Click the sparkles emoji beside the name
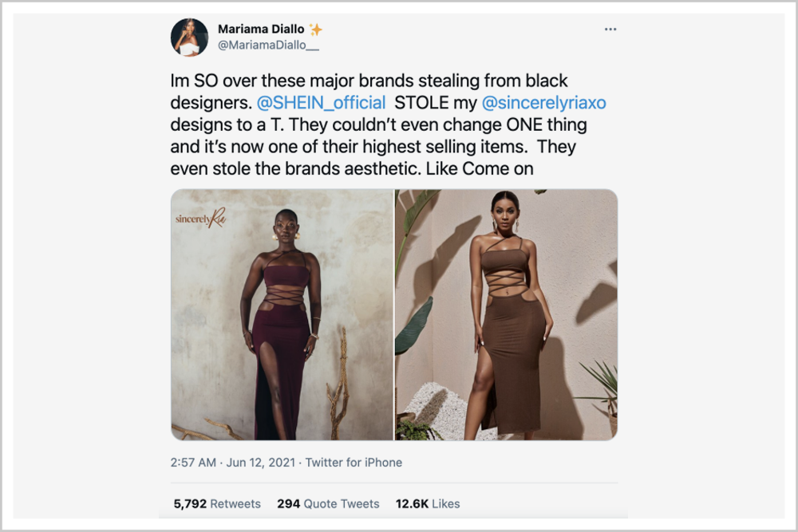This screenshot has height=532, width=798. [316, 30]
